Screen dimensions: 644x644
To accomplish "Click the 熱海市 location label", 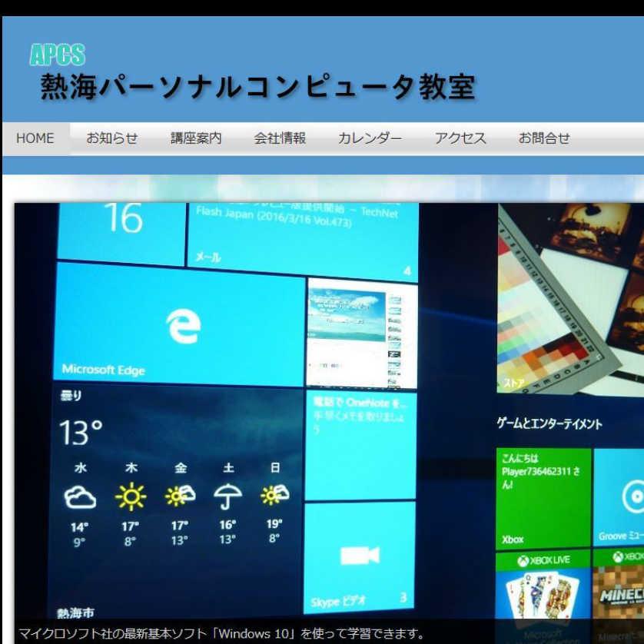I will click(x=75, y=613).
